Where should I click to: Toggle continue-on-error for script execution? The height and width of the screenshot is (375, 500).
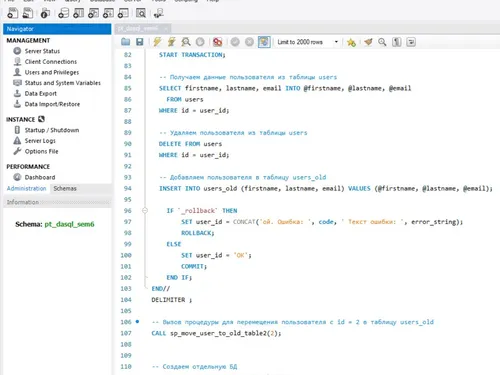point(217,42)
